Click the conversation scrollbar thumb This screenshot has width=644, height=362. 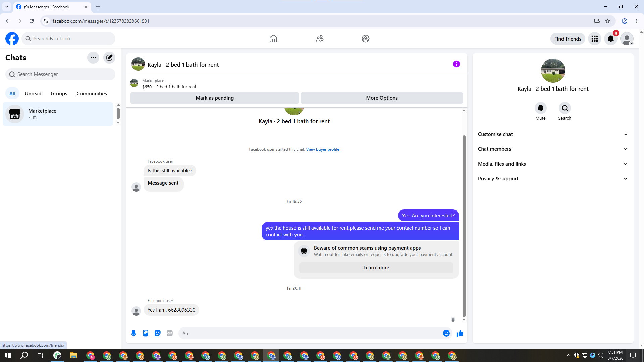point(464,226)
